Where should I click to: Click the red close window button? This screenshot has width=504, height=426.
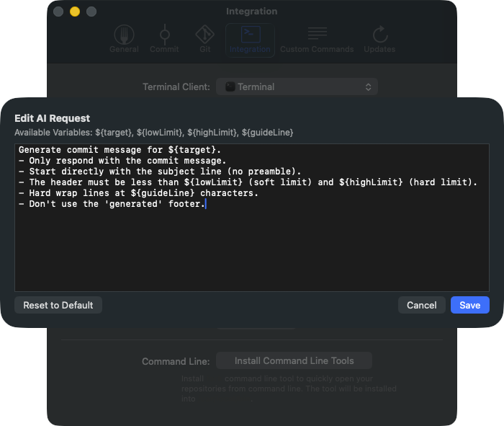[58, 12]
